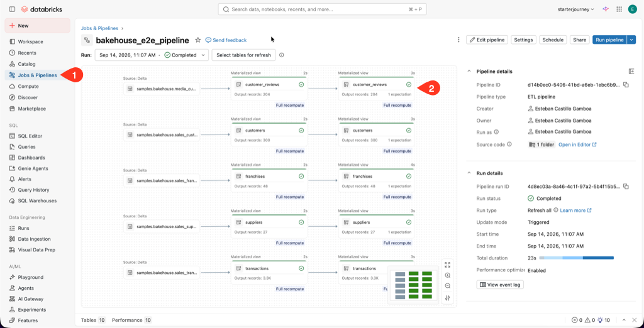This screenshot has height=328, width=644.
Task: Toggle the left sidebar panel icon
Action: (x=11, y=9)
